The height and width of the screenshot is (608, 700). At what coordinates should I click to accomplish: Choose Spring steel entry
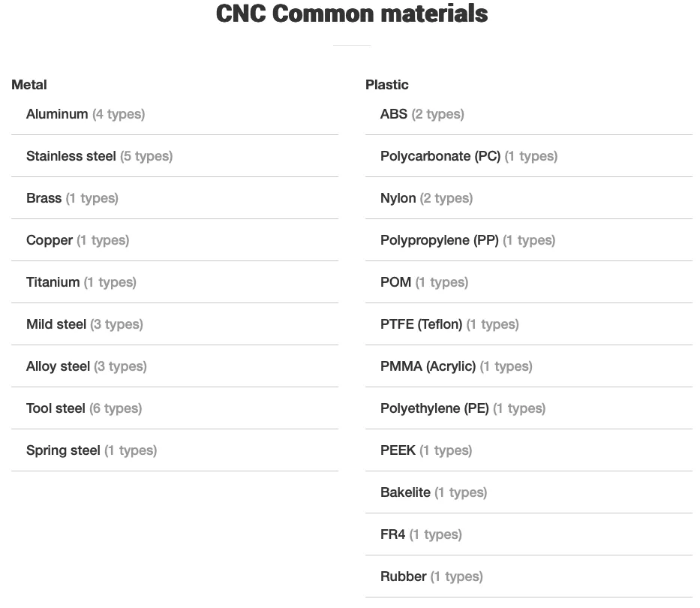point(175,450)
